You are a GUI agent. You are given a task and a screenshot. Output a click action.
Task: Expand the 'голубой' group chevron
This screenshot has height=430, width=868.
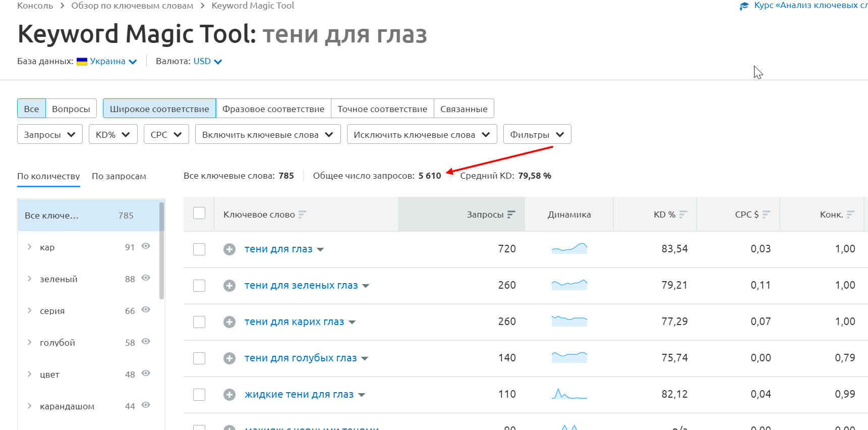(x=29, y=342)
